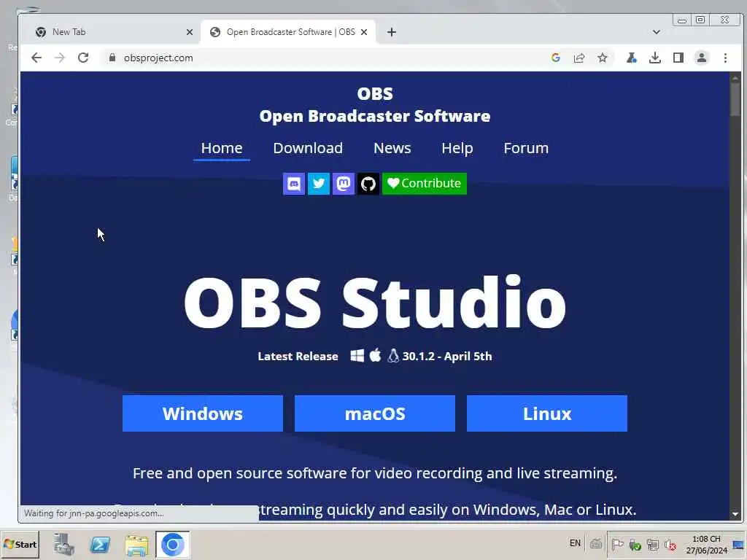
Task: Select the Chromium taskbar button
Action: click(x=172, y=544)
